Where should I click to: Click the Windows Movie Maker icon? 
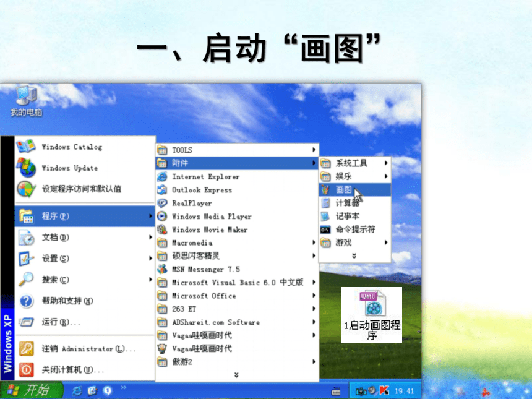pos(162,230)
